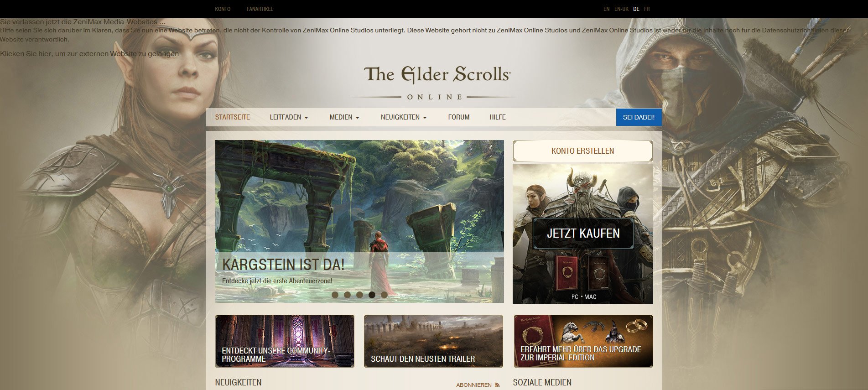Expand the Medien dropdown menu
The image size is (868, 390).
click(344, 117)
